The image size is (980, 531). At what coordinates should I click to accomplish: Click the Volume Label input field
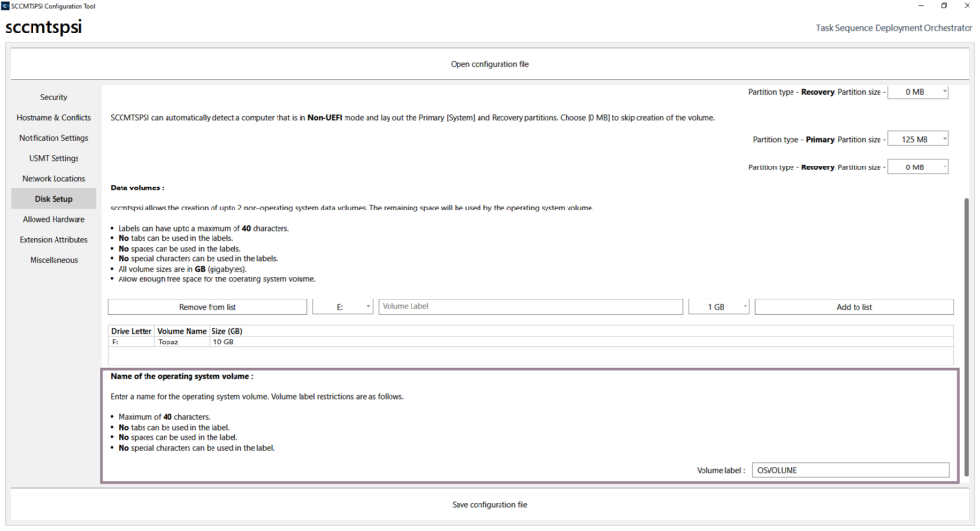tap(530, 307)
